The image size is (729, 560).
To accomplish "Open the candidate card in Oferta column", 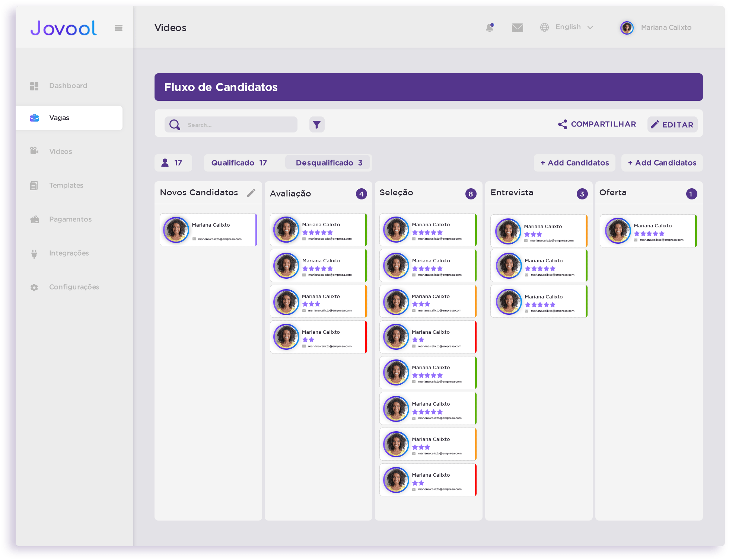I will (x=648, y=231).
